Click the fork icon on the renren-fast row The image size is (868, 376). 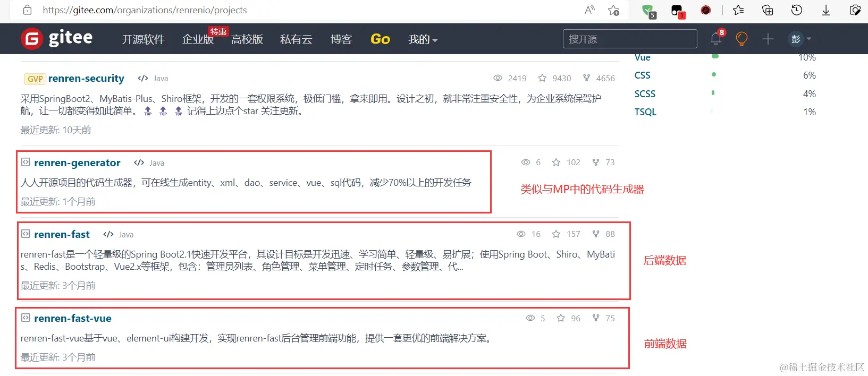click(x=596, y=234)
